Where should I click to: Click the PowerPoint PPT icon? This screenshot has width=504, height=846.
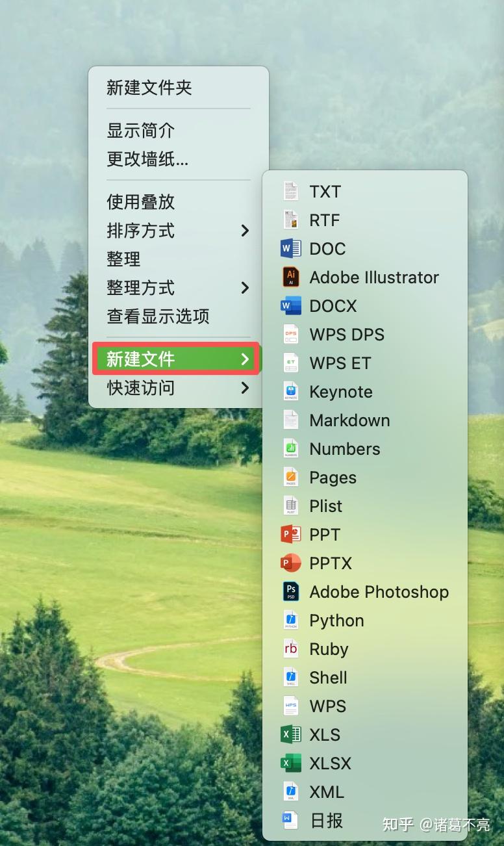coord(291,535)
